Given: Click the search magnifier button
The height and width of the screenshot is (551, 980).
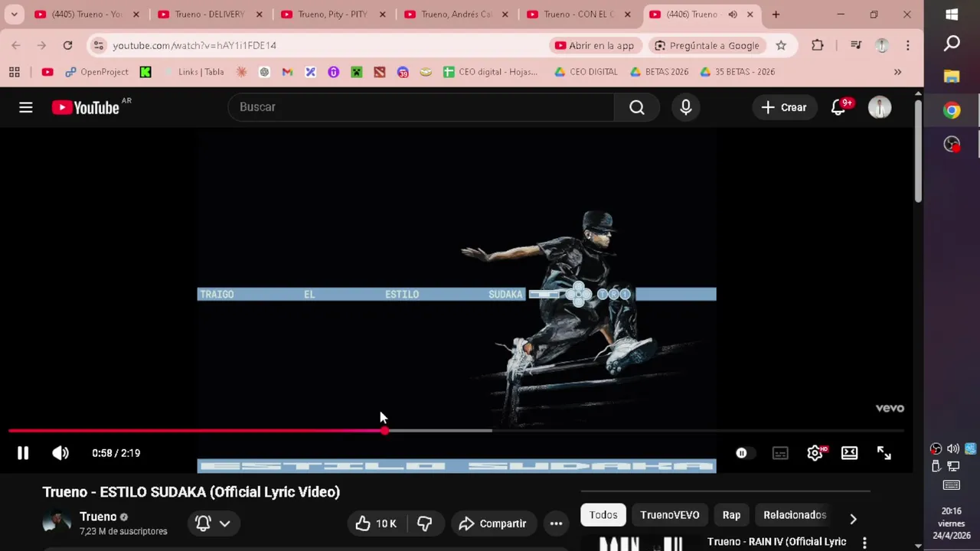Looking at the screenshot, I should 637,107.
